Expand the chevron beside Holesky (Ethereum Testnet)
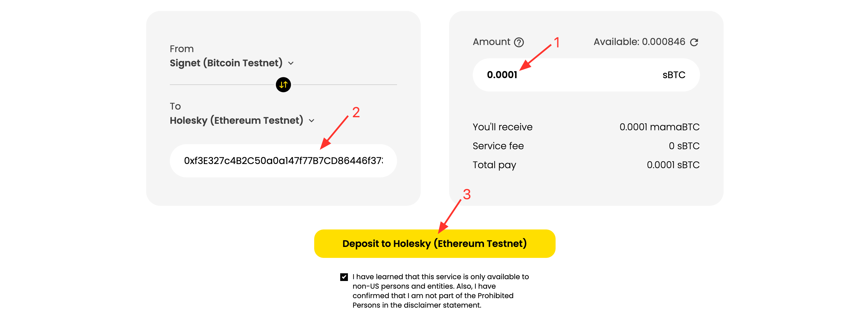This screenshot has width=868, height=310. click(312, 121)
